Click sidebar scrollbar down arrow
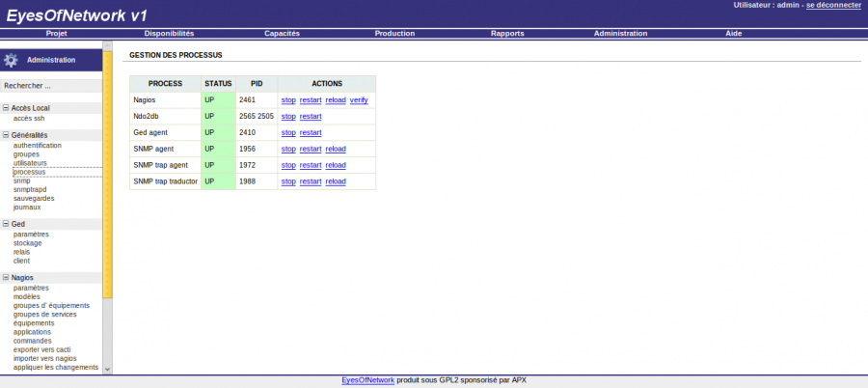The height and width of the screenshot is (388, 868). [x=107, y=369]
